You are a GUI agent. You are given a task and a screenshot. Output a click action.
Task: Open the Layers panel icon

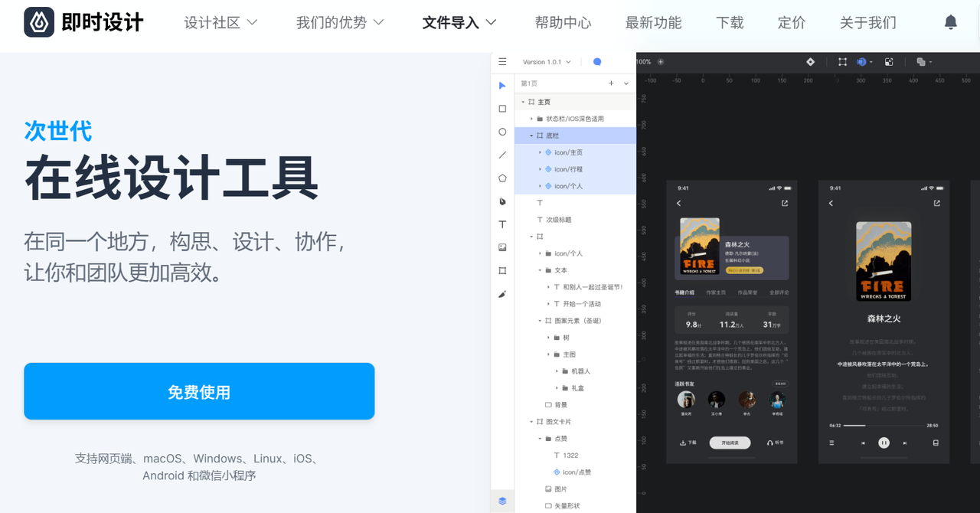pos(502,501)
